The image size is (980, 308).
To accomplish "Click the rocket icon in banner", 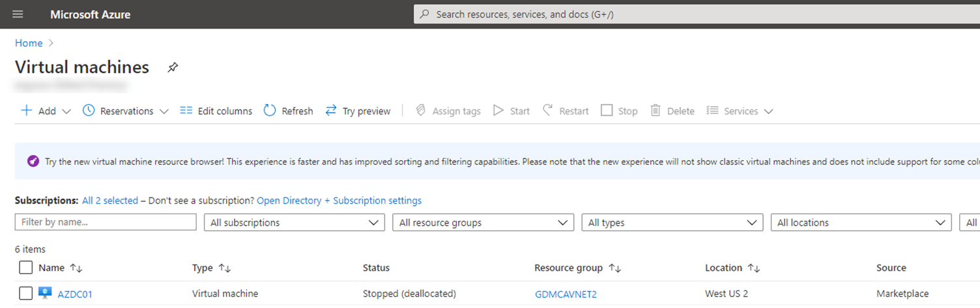I will point(33,161).
